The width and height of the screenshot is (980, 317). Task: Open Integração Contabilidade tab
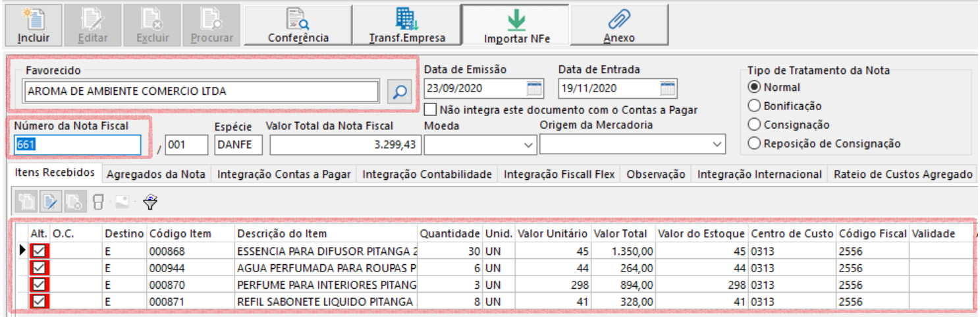(x=427, y=175)
